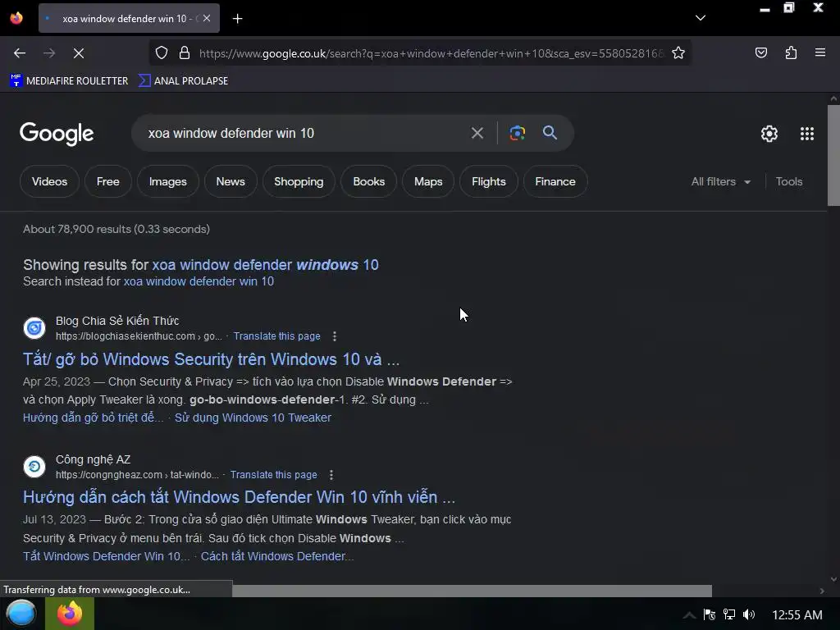Screen dimensions: 840x630
Task: Open network tray icon
Action: coord(729,614)
